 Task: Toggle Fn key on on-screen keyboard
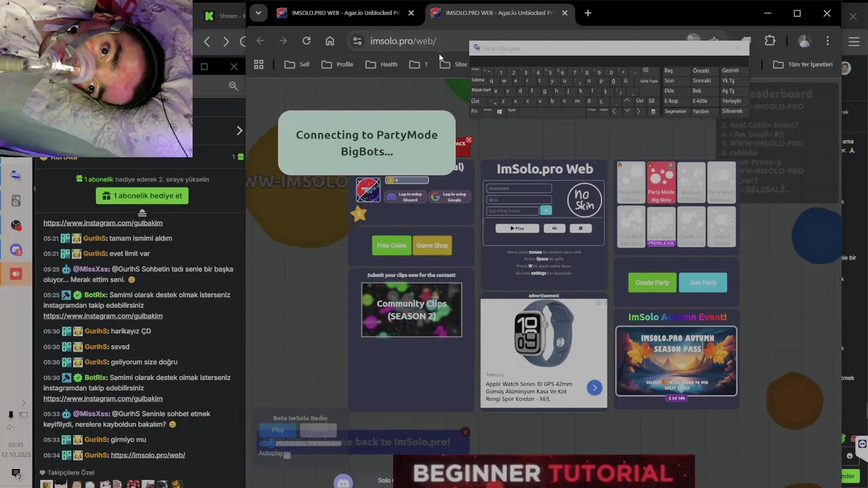click(475, 111)
